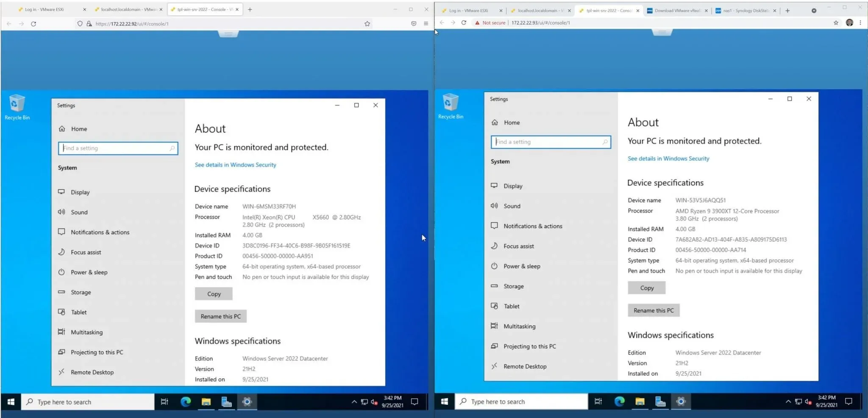
Task: Show hidden tray icons in the right VM
Action: pyautogui.click(x=788, y=401)
